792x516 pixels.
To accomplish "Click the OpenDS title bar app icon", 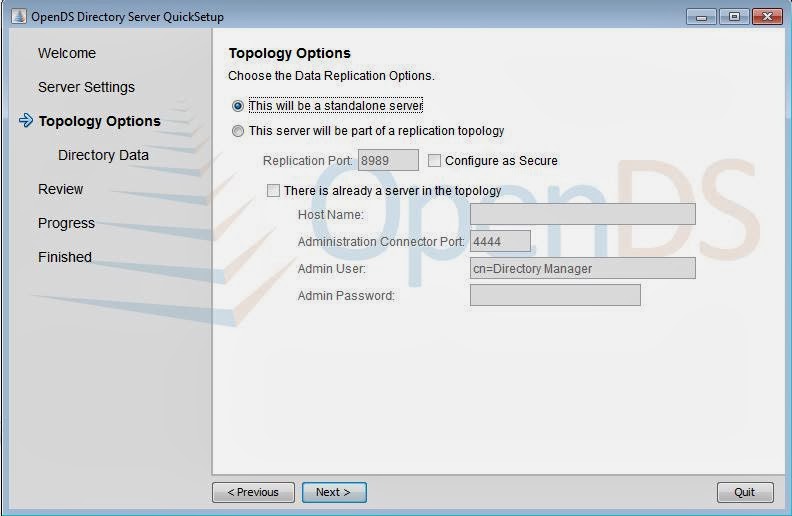I will coord(19,16).
